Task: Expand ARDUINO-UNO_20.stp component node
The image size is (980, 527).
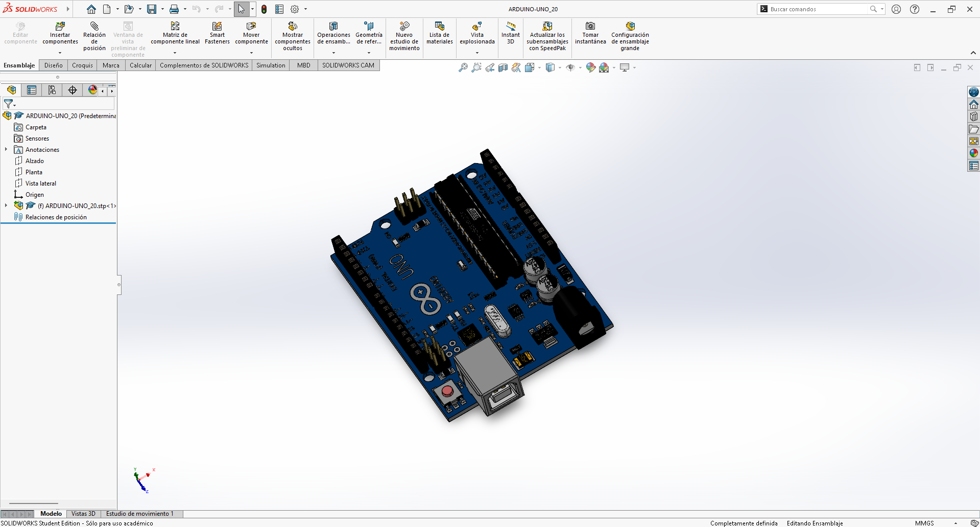Action: (x=6, y=205)
